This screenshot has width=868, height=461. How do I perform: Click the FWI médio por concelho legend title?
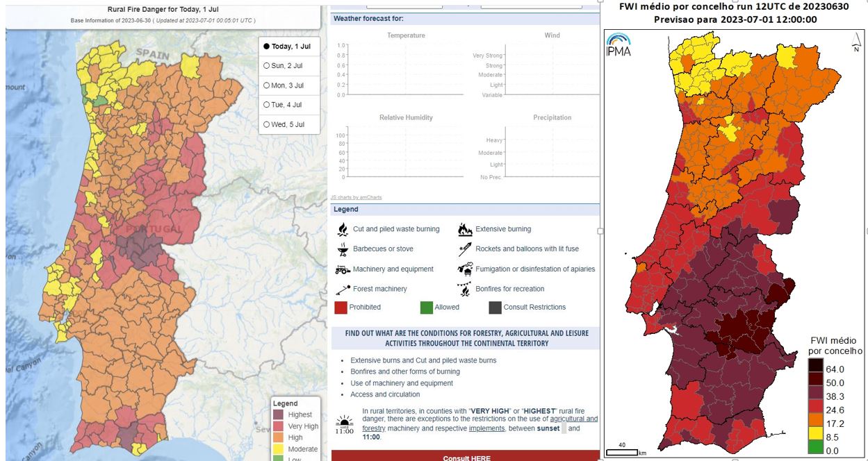point(836,346)
